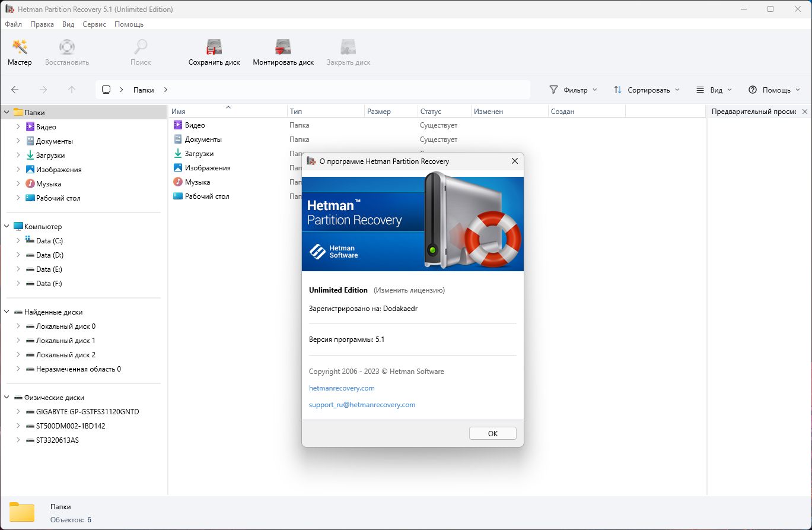Close the Предварительный просмотр panel

pos(805,112)
